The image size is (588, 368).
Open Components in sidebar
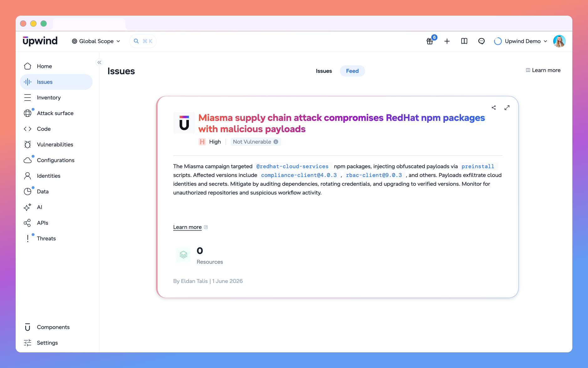pyautogui.click(x=56, y=327)
